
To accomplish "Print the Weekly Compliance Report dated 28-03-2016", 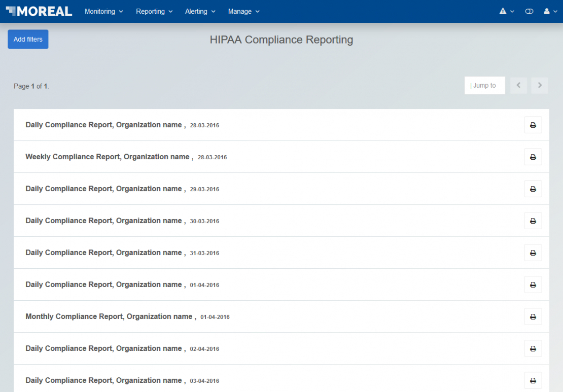I will [x=533, y=157].
